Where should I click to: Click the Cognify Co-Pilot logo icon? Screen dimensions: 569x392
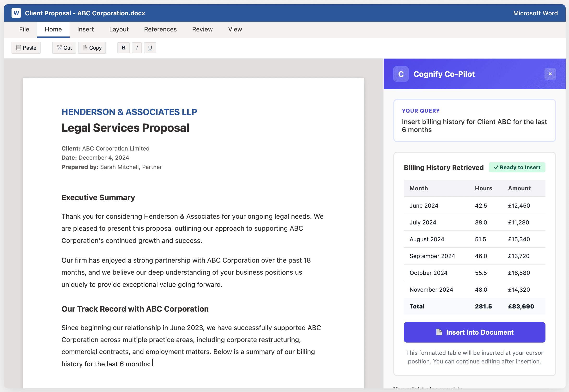tap(401, 74)
